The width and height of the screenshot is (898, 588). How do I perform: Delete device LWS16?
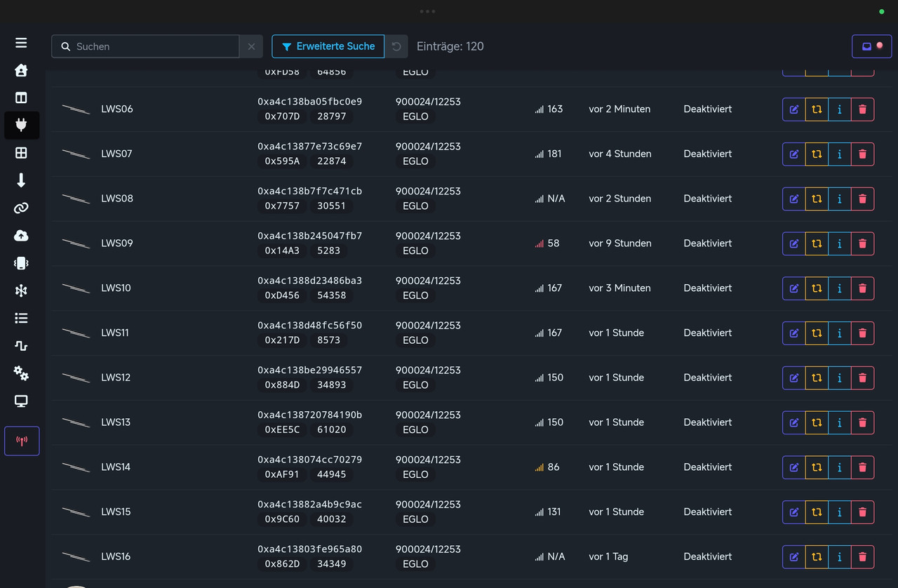(x=863, y=556)
